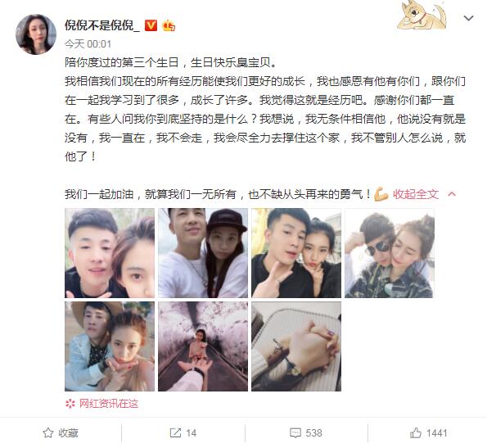Open the post options chevron menu
Screen dimensions: 487x448
point(468,18)
